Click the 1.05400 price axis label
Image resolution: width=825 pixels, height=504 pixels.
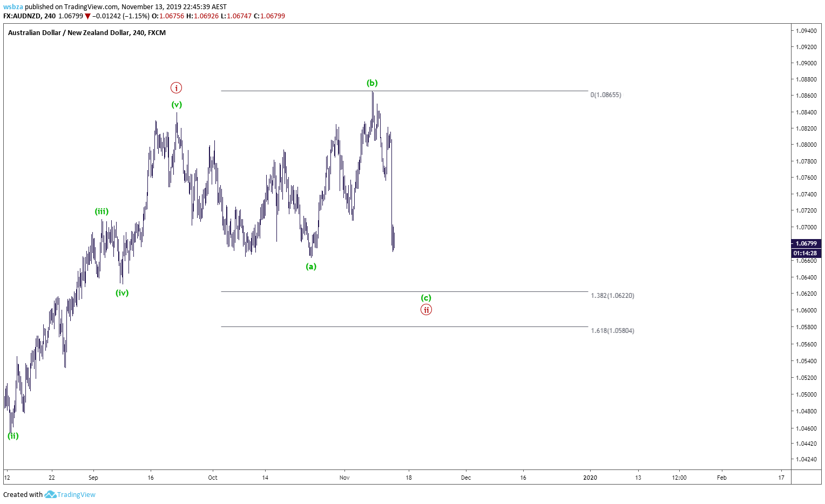tap(806, 361)
